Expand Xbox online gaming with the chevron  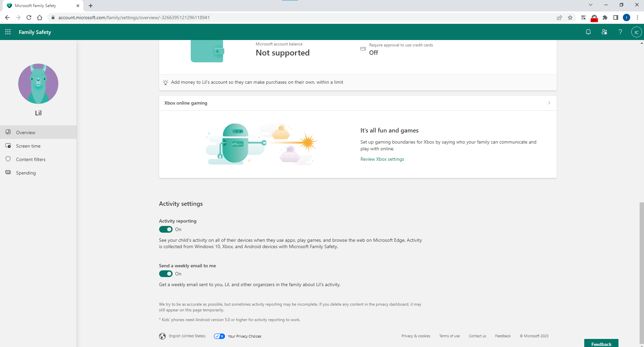pos(549,103)
